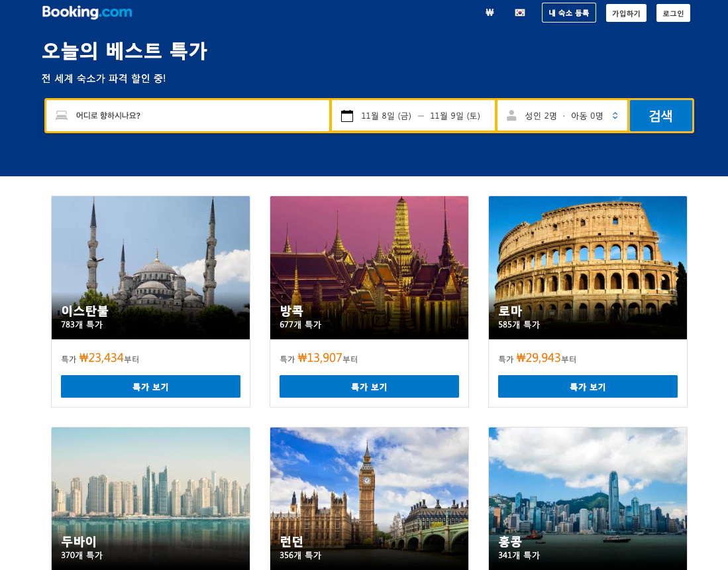Open the 두바이 skyline image card

pos(150,498)
